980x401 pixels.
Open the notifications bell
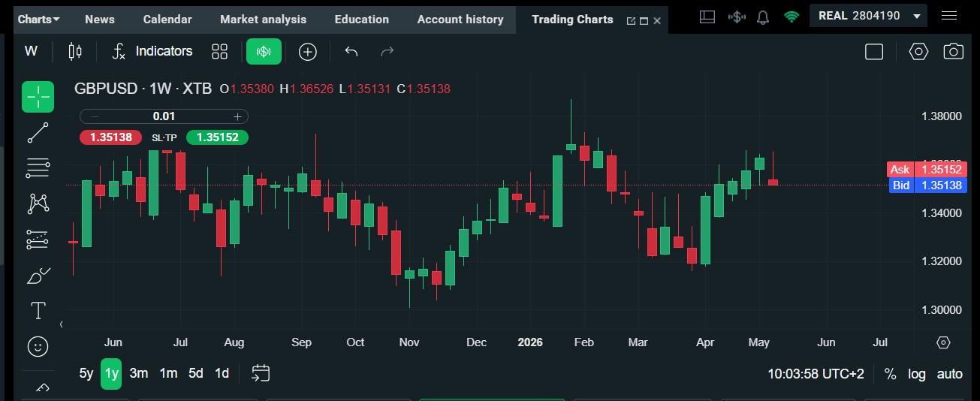pos(763,16)
